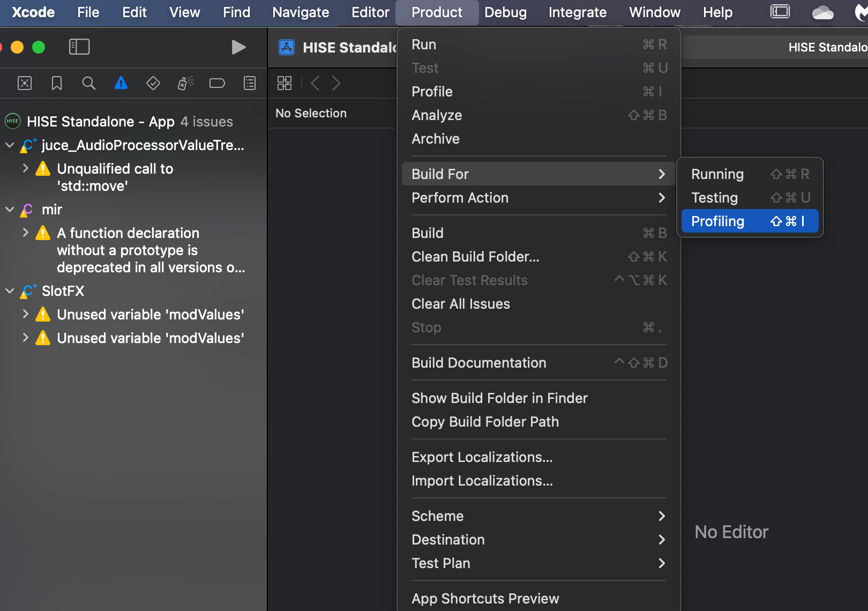868x611 pixels.
Task: Toggle the navigator sidebar visibility
Action: (x=79, y=47)
